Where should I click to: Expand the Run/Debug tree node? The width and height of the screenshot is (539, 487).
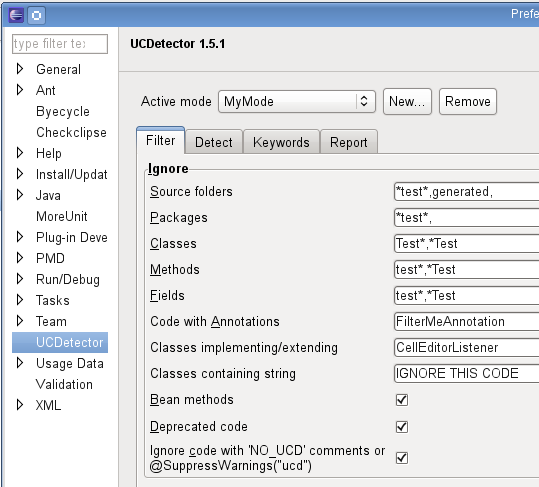point(20,279)
